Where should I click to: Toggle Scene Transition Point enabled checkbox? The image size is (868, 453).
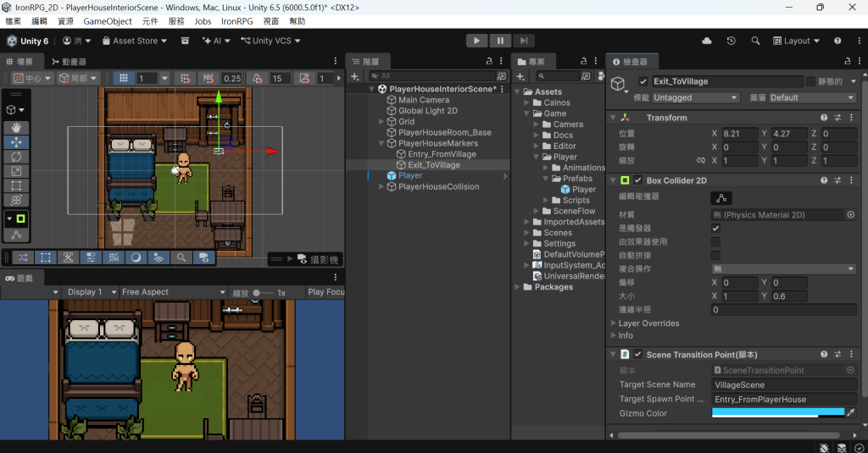tap(637, 354)
